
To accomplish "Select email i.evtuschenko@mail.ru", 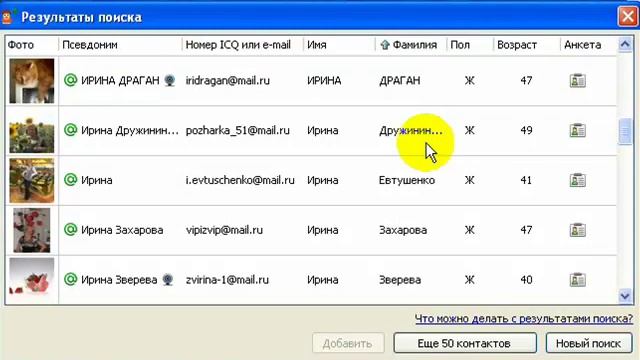I will click(240, 180).
